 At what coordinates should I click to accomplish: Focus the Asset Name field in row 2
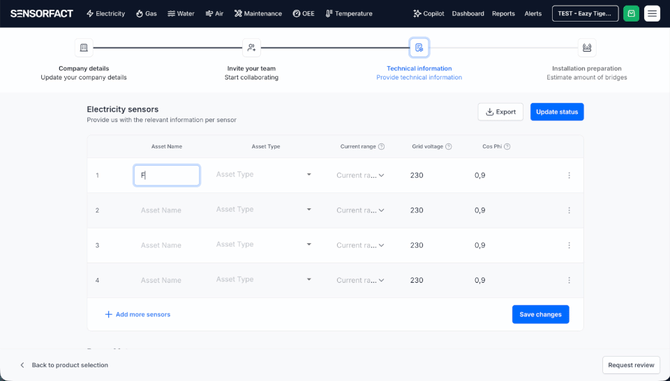point(167,210)
